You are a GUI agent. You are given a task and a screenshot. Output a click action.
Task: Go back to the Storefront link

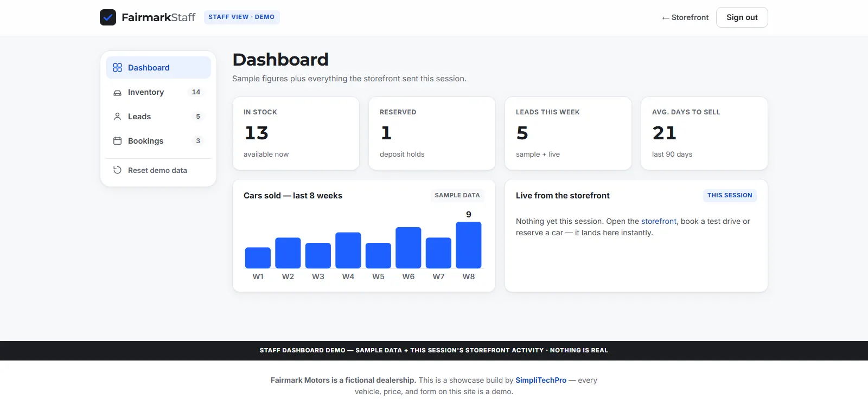click(x=685, y=17)
